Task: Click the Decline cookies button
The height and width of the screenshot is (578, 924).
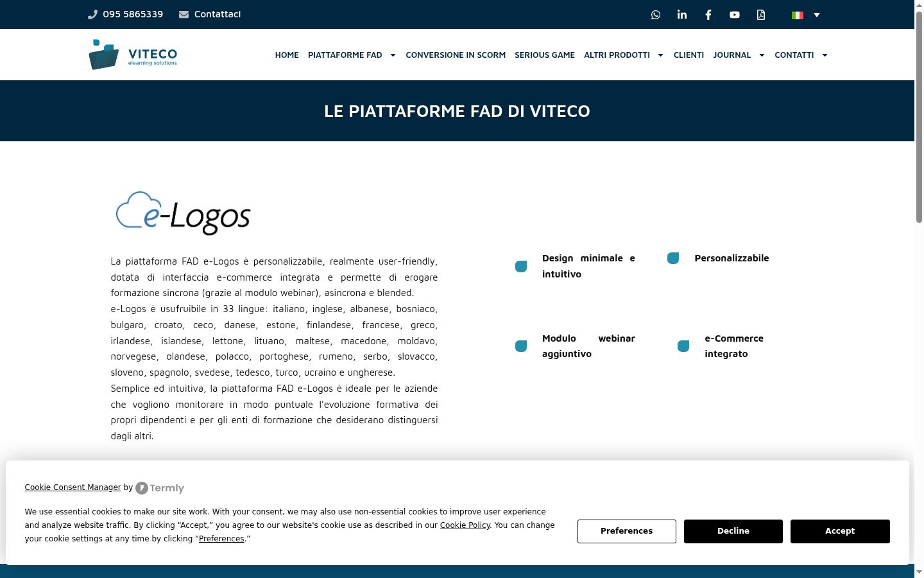Action: tap(733, 531)
